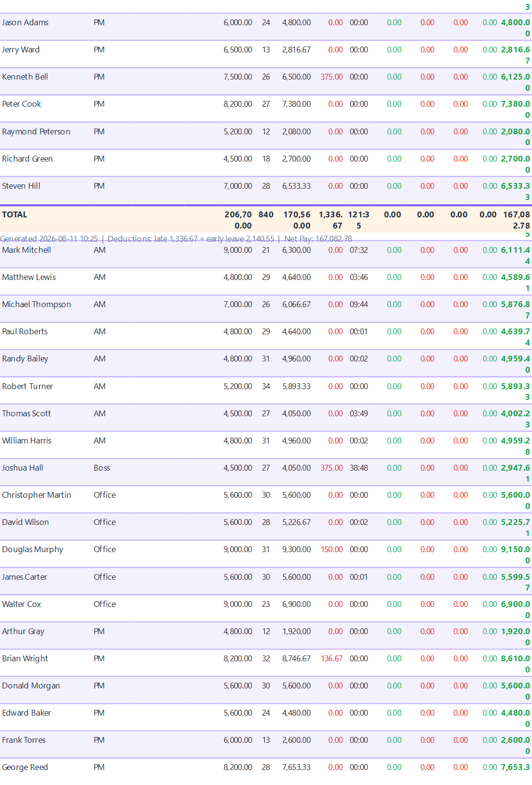Click Douglas Murphy's 150.00 late deduction

[x=332, y=549]
